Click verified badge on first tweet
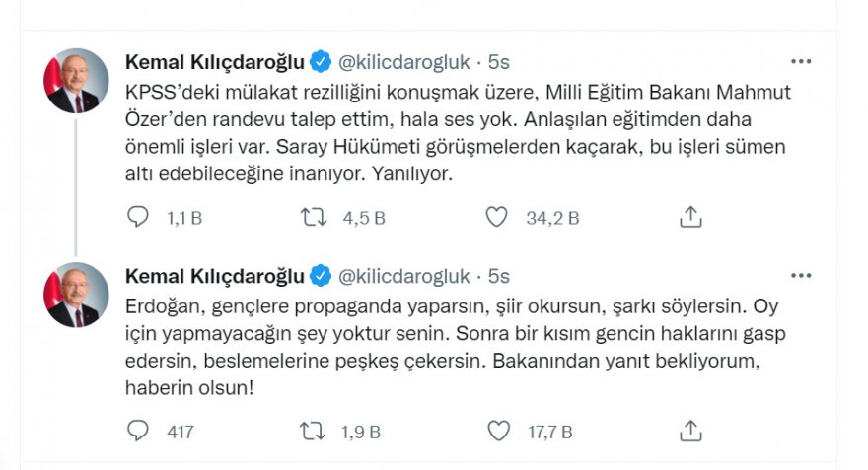Viewport: 868px width, 470px height. pos(321,62)
